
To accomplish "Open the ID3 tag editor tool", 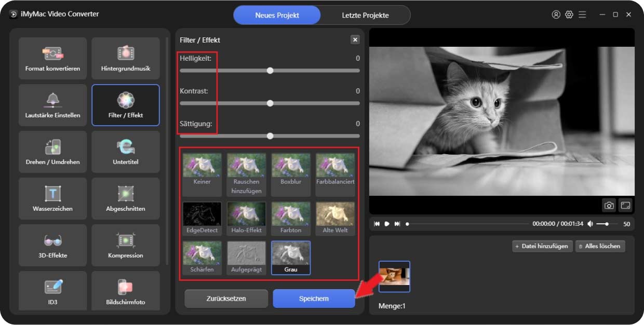I will pyautogui.click(x=52, y=291).
